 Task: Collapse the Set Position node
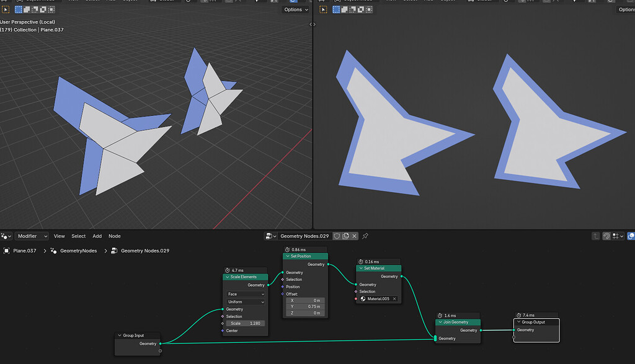coord(288,256)
